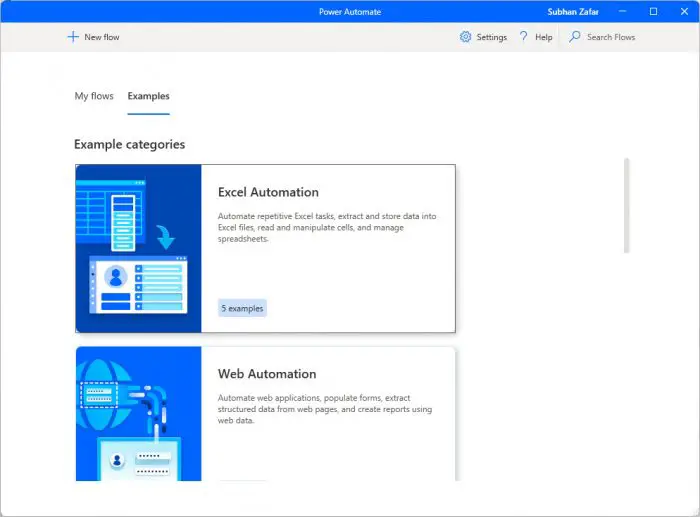Click the Web Automation description text

(x=325, y=409)
